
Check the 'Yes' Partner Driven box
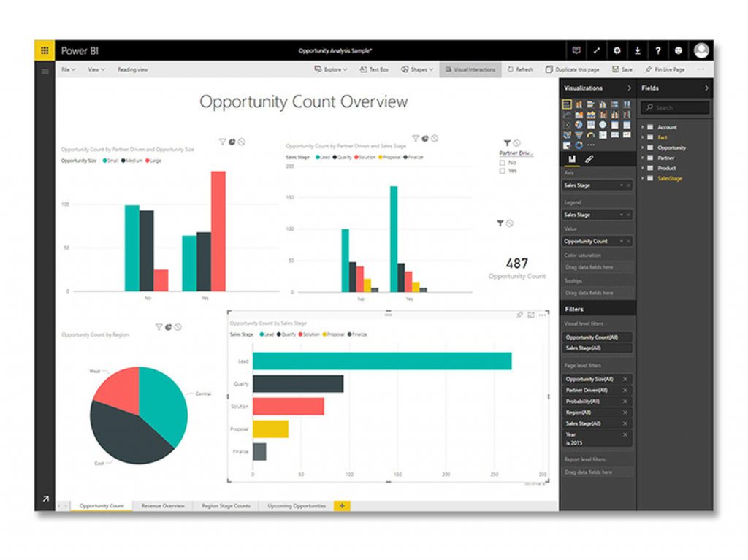(503, 171)
